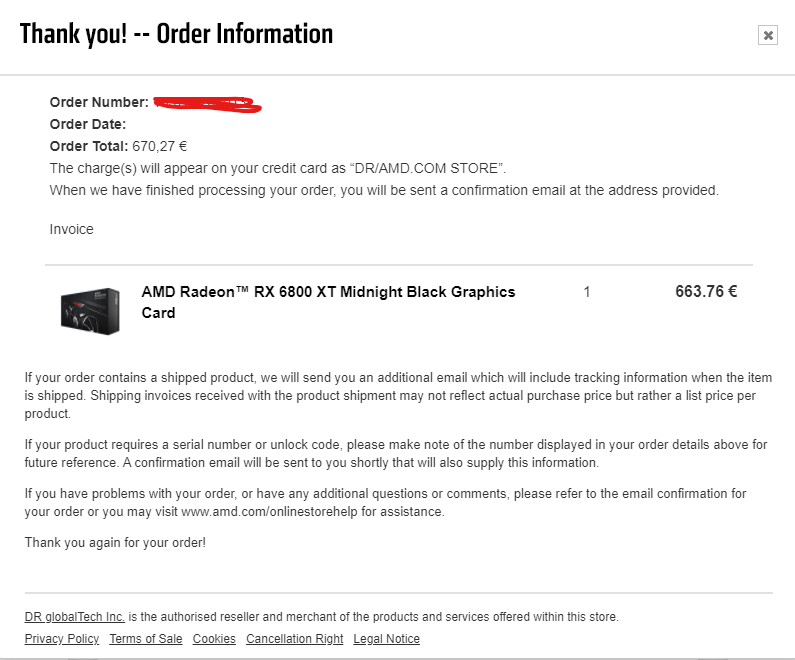The width and height of the screenshot is (795, 660).
Task: Click the "Thank you! -- Order Information" heading
Action: coord(176,33)
